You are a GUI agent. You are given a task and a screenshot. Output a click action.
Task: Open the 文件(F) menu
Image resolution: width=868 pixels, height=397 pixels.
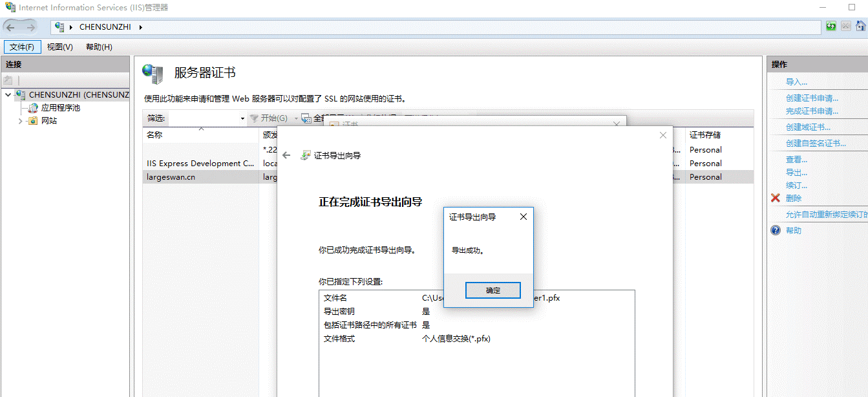pyautogui.click(x=22, y=47)
